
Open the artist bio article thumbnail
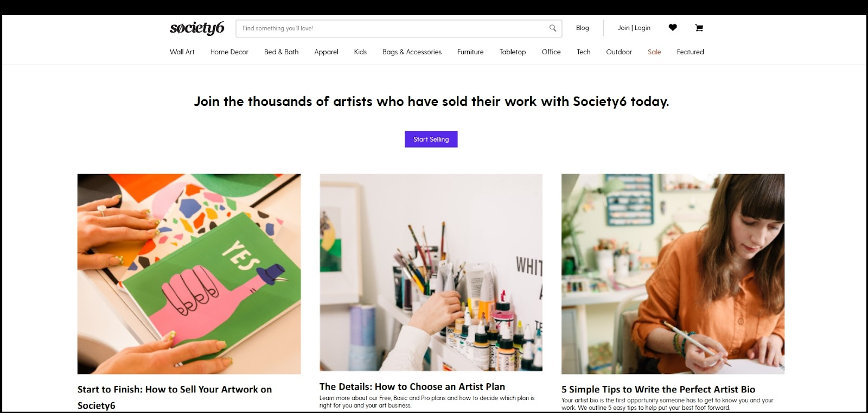[x=672, y=273]
